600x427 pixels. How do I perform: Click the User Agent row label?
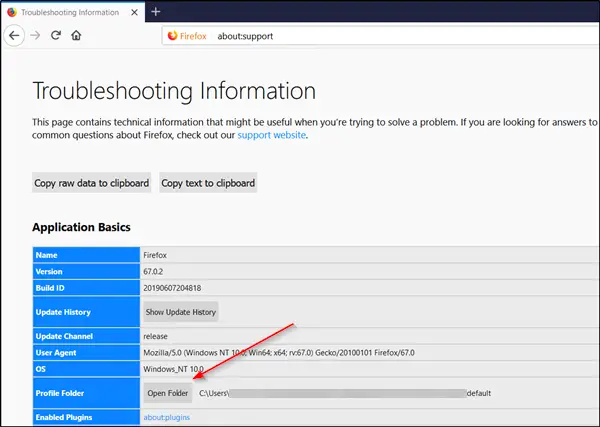(x=56, y=353)
